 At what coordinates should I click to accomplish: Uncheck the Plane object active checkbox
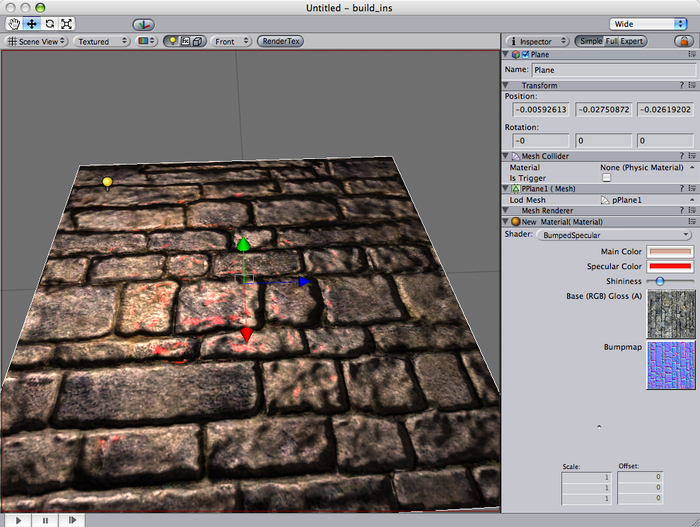point(526,54)
